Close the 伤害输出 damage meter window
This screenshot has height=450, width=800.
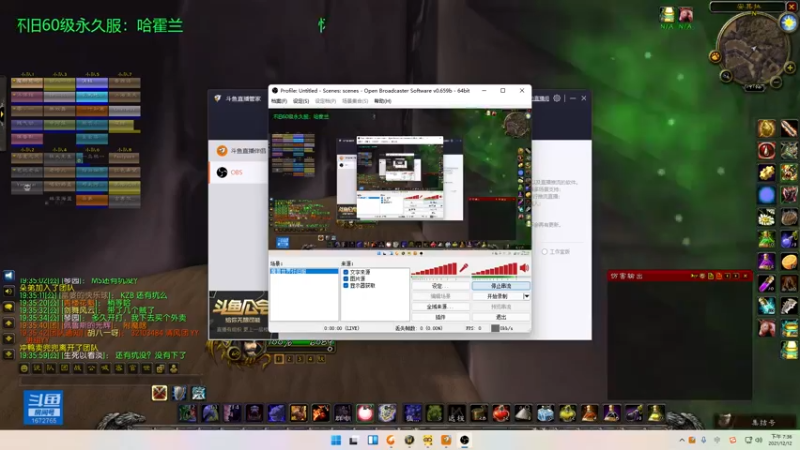(745, 276)
